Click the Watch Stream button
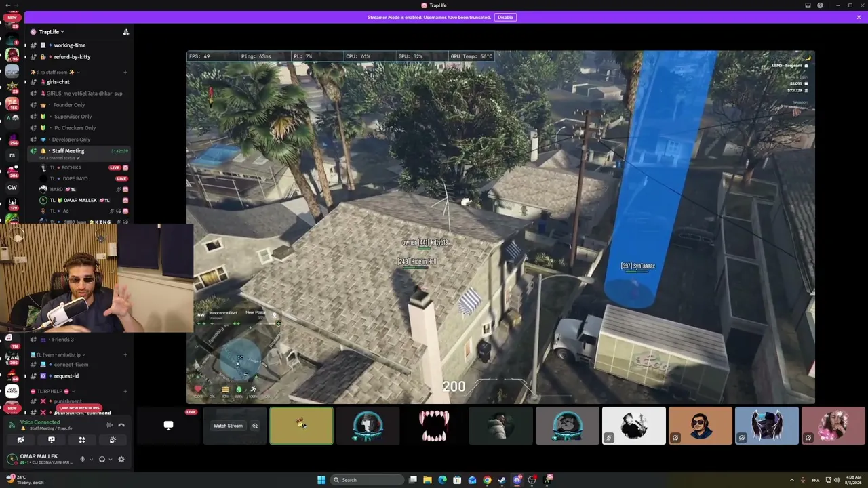This screenshot has height=488, width=868. point(228,426)
